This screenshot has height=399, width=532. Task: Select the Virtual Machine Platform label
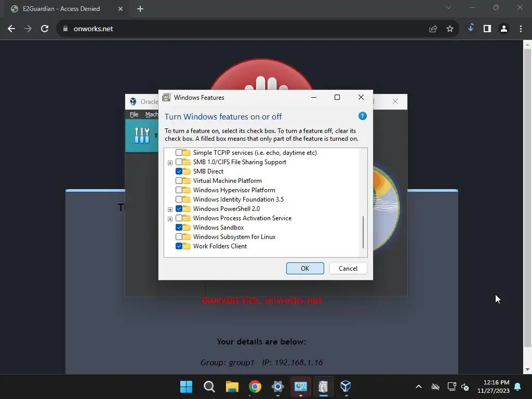click(228, 180)
